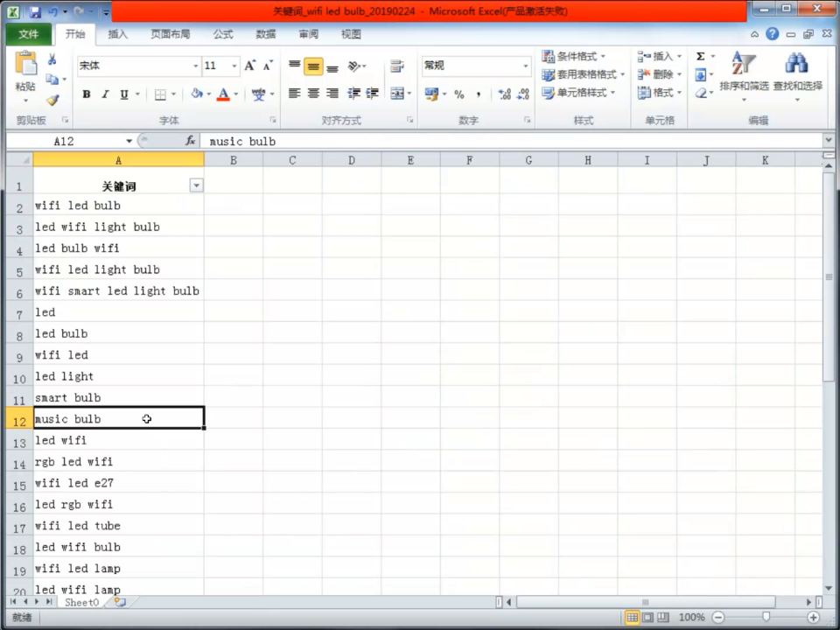This screenshot has height=630, width=840.
Task: Apply Italic formatting
Action: (x=105, y=94)
